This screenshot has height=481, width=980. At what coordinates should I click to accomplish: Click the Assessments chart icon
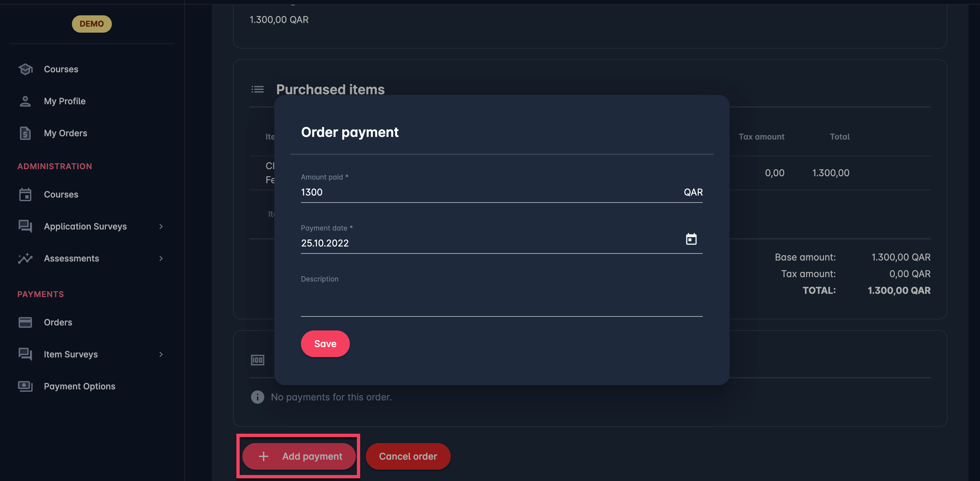(x=25, y=258)
